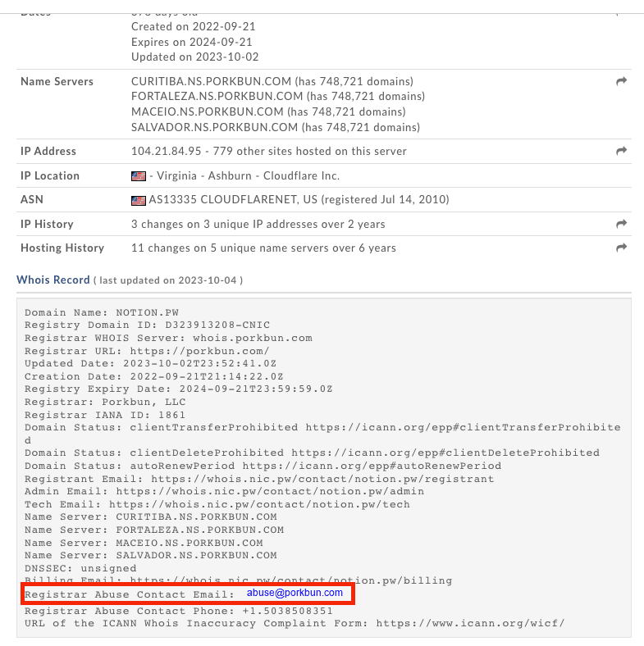Image resolution: width=644 pixels, height=646 pixels.
Task: Click IP address 104.21.84.95 text
Action: [167, 151]
